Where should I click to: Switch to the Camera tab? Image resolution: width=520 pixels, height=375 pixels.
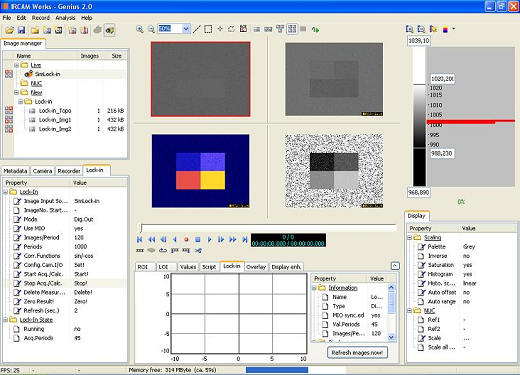42,171
